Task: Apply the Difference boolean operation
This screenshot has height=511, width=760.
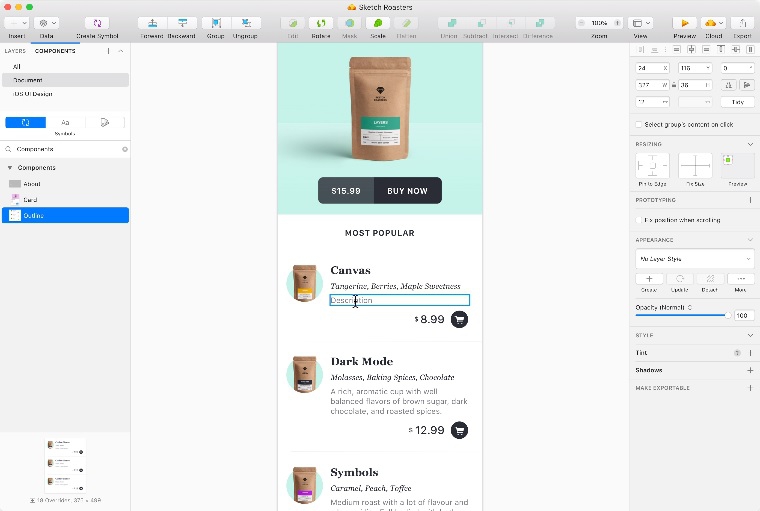Action: coord(540,23)
